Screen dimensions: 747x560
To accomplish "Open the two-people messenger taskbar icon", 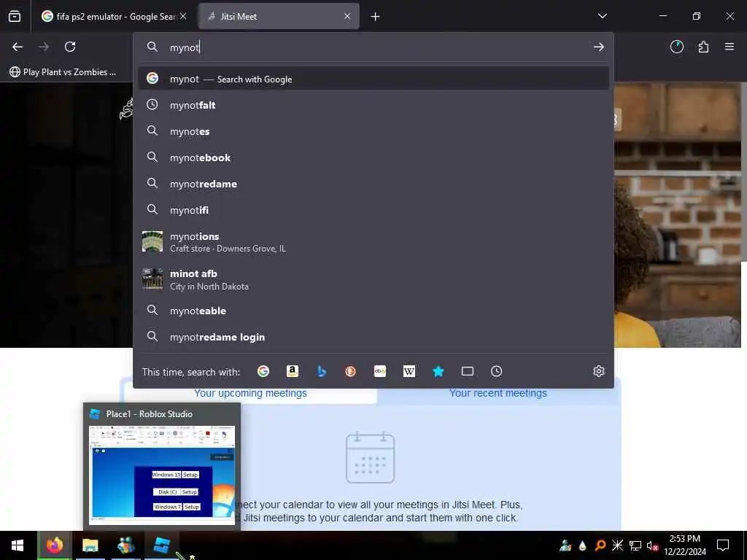I will pos(125,545).
